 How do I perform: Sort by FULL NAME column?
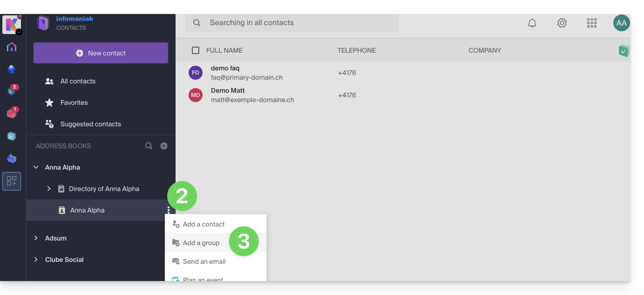click(x=224, y=50)
